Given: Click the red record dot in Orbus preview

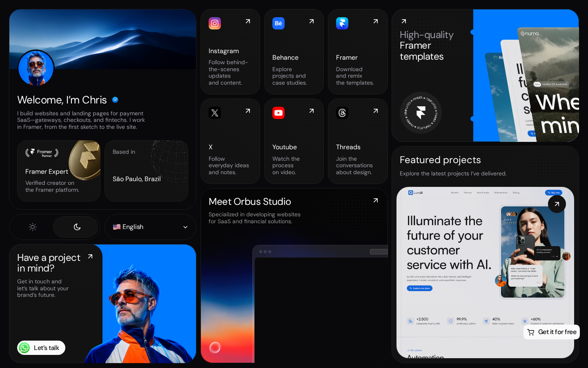Looking at the screenshot, I should [x=215, y=348].
